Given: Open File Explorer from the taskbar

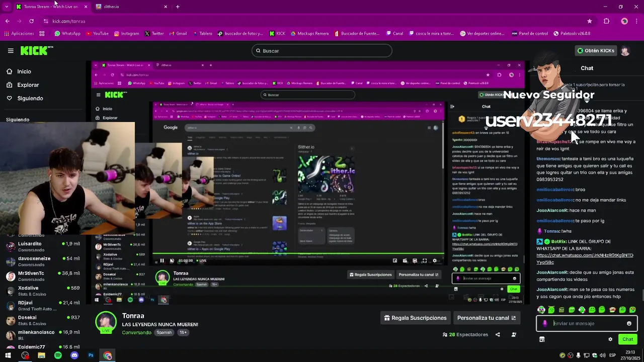Looking at the screenshot, I should 41,355.
